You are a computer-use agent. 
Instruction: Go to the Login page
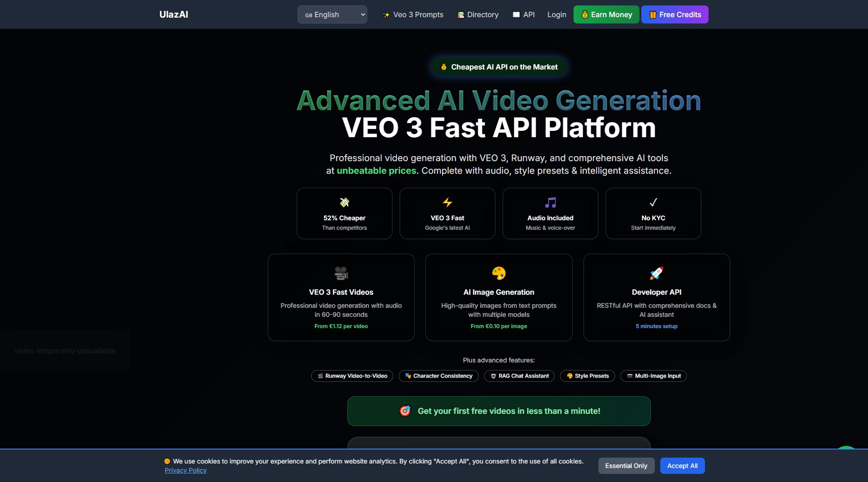coord(556,14)
